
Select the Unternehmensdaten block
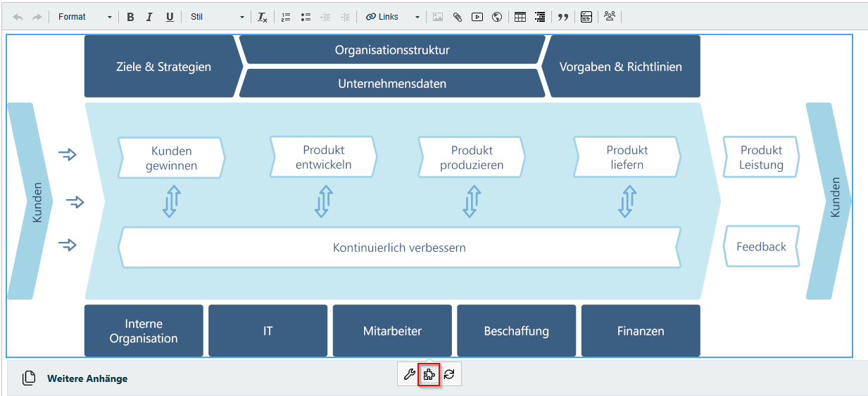coord(392,83)
